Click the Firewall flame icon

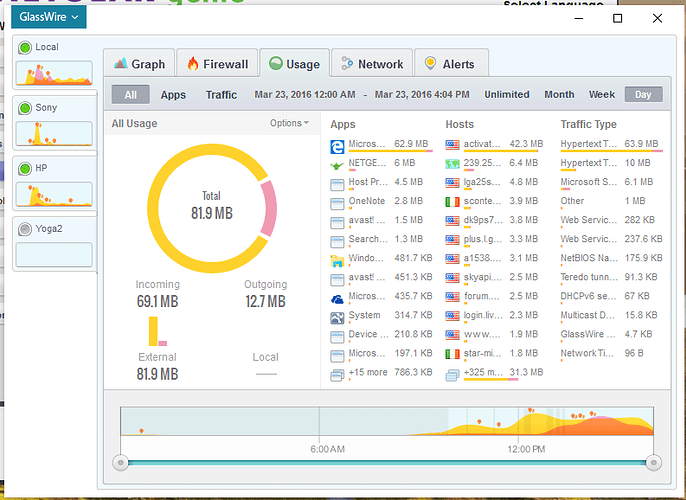tap(192, 64)
